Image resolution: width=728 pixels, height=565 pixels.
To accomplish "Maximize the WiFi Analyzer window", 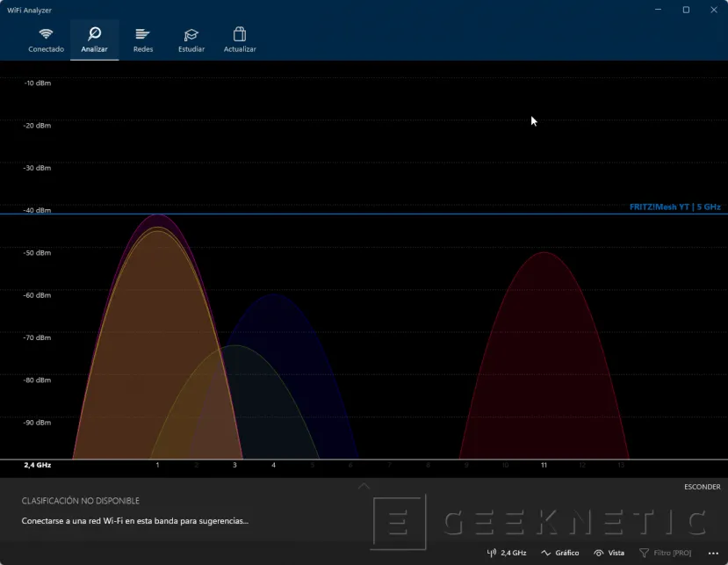I will [686, 10].
